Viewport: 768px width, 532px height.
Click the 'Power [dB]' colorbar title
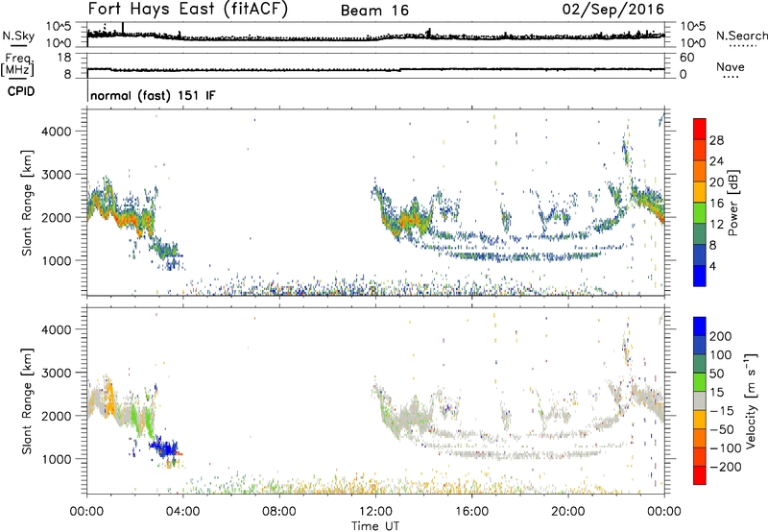(733, 203)
